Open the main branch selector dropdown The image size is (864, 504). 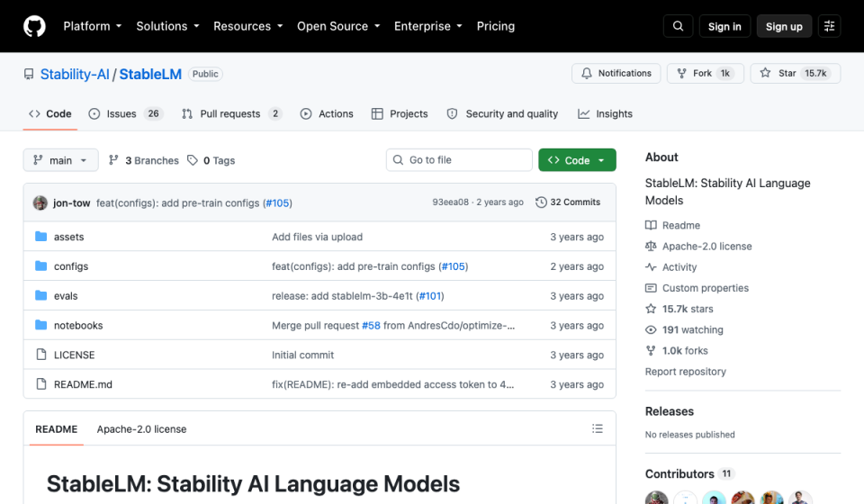[60, 160]
